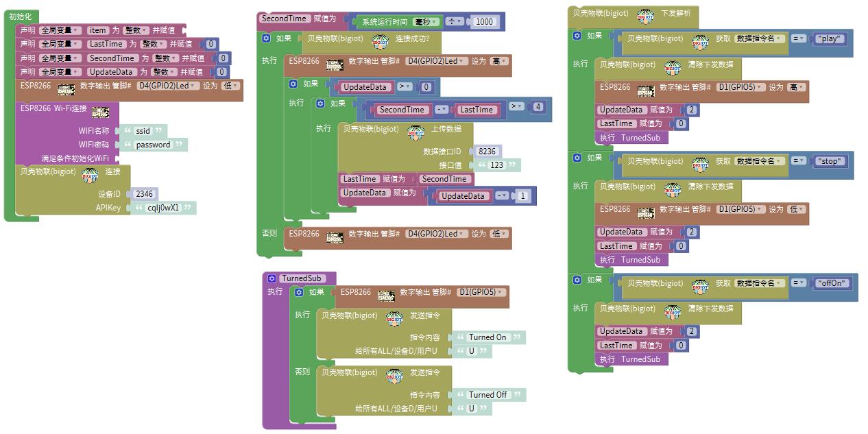
Task: Click bigiot 获取 icon in the "stop" condition
Action: coord(700,164)
